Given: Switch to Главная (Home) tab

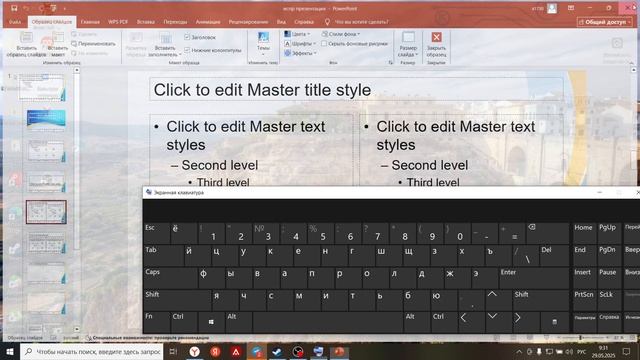Looking at the screenshot, I should point(90,22).
